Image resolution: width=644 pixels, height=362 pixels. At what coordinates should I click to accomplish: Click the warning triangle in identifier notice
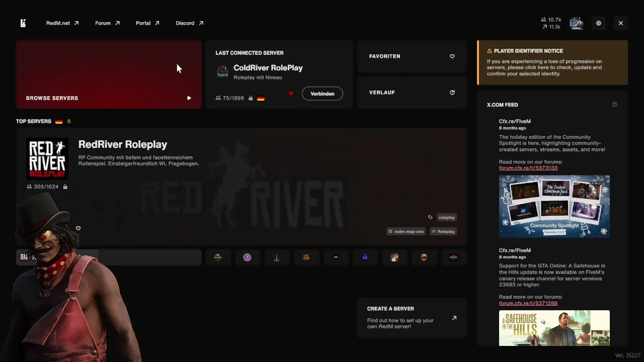(490, 51)
